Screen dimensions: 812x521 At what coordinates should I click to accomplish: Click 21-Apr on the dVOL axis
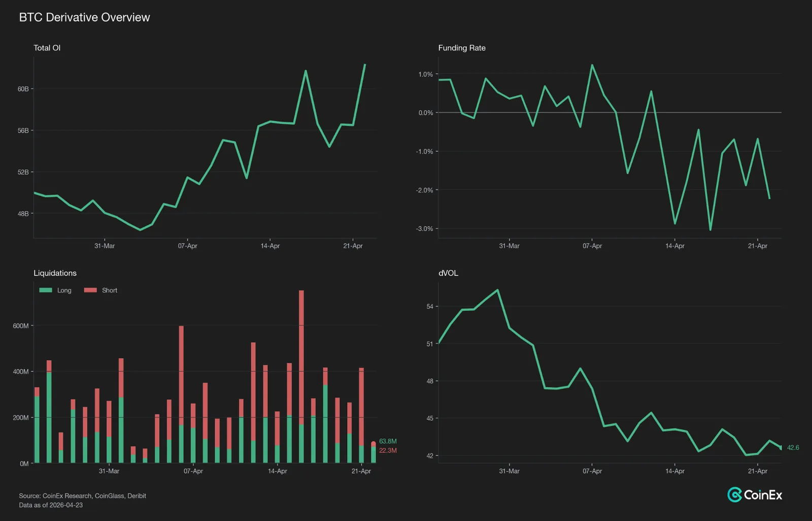pyautogui.click(x=757, y=471)
